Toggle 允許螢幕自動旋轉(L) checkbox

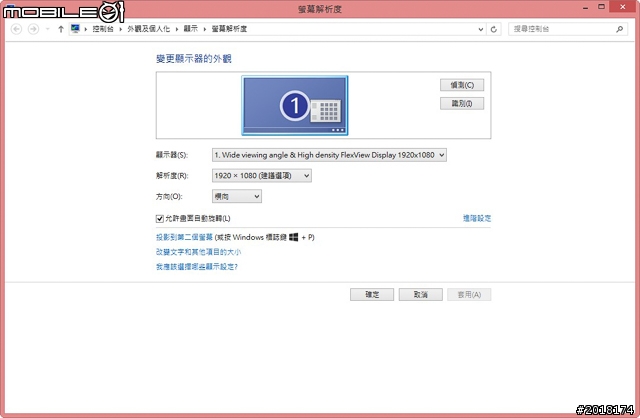click(x=160, y=219)
